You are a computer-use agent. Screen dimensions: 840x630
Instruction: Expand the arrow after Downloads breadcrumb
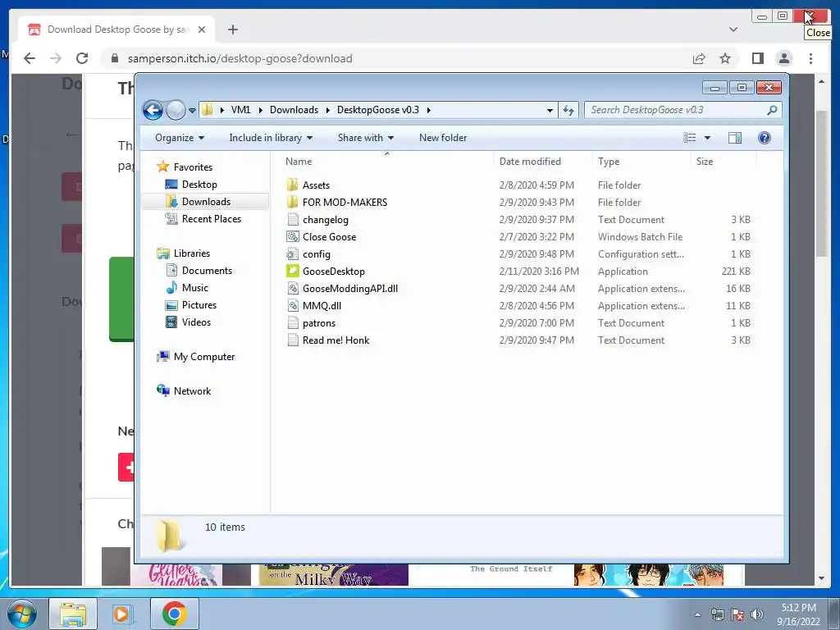click(327, 111)
